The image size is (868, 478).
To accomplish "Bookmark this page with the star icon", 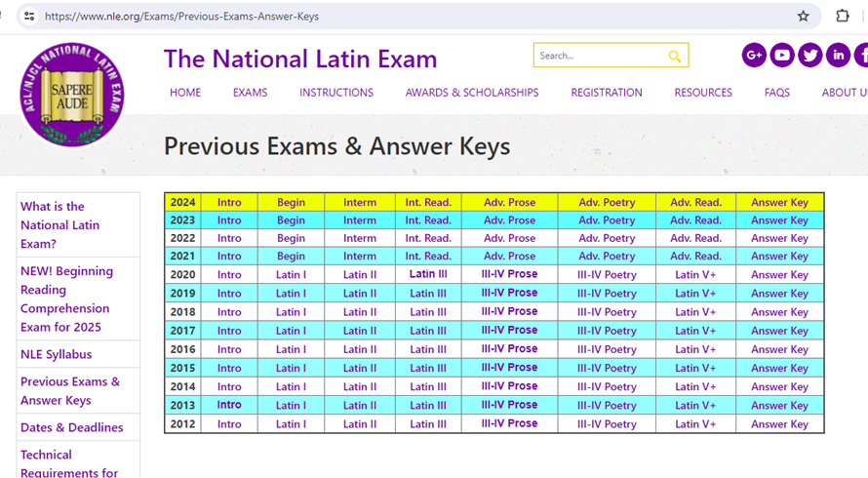I will click(x=804, y=16).
